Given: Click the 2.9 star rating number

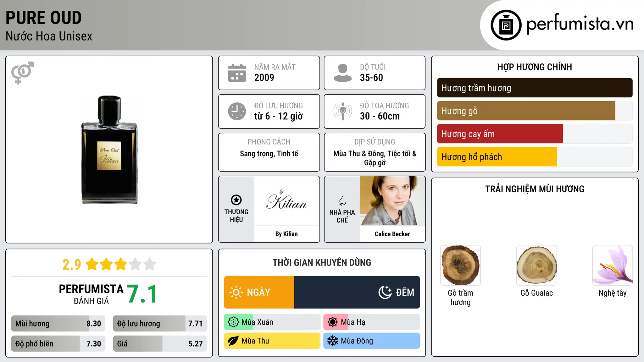Looking at the screenshot, I should pyautogui.click(x=72, y=265).
